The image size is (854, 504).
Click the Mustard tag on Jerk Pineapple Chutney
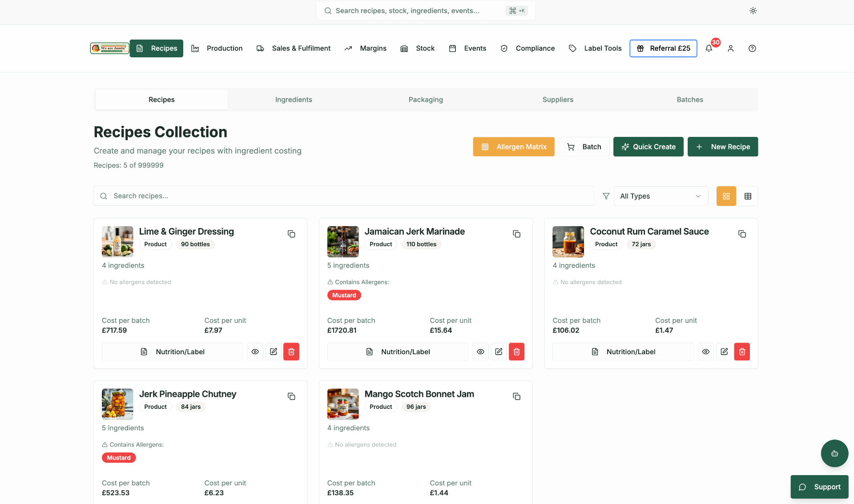(119, 458)
